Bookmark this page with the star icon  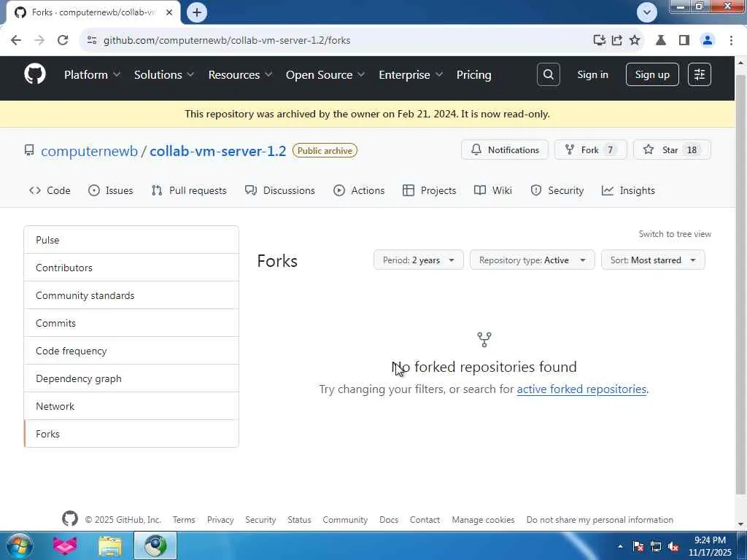[635, 40]
